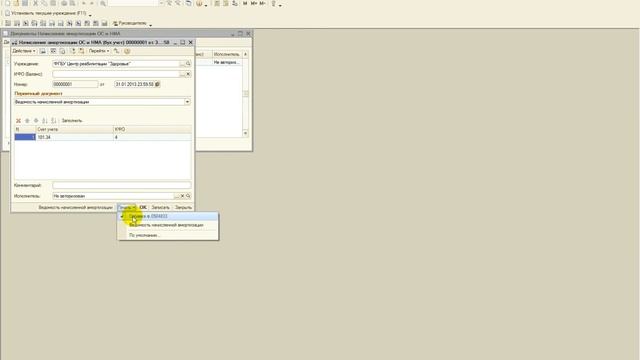Choose По умолчанию... from print menu

pyautogui.click(x=168, y=235)
